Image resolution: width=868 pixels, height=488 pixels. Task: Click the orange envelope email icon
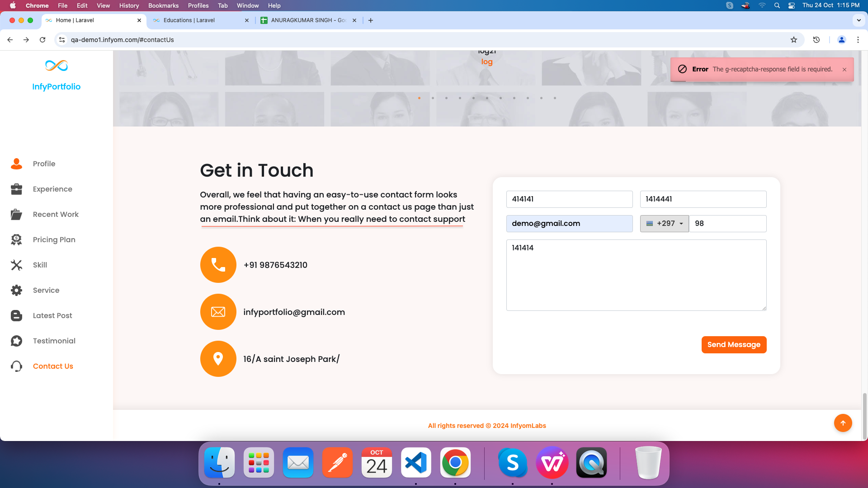pos(218,312)
